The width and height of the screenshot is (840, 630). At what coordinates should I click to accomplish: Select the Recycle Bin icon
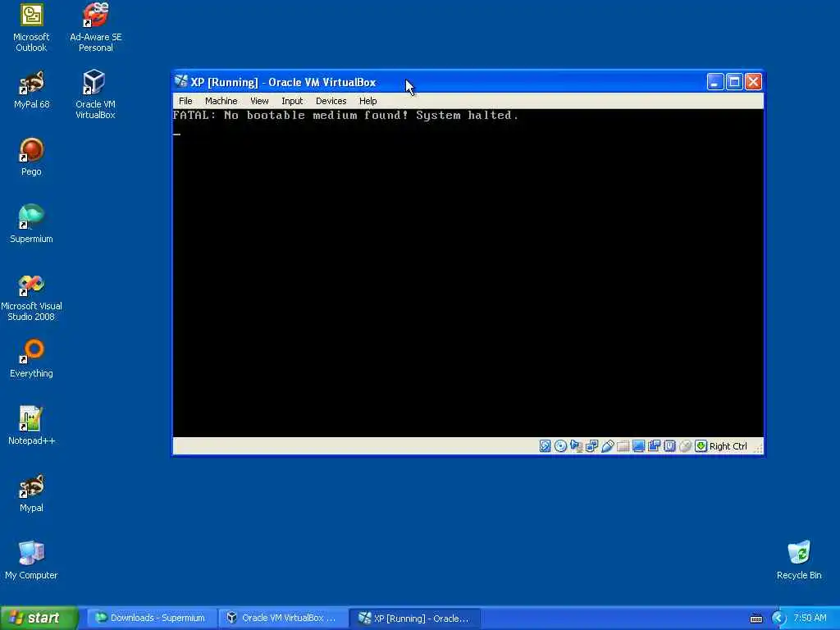[x=799, y=561]
